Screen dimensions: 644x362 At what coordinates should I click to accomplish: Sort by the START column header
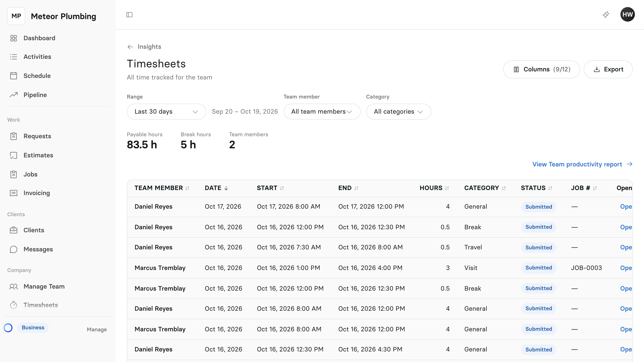pos(270,188)
